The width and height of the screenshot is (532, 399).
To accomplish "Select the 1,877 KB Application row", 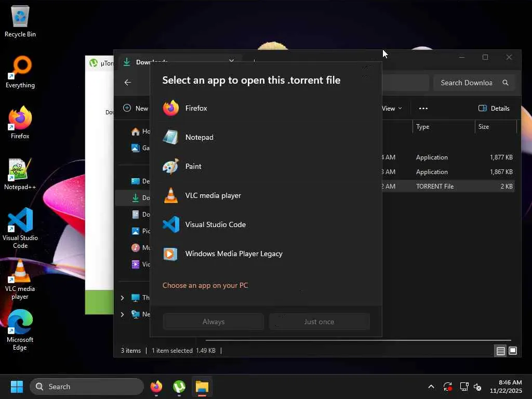I will (448, 157).
